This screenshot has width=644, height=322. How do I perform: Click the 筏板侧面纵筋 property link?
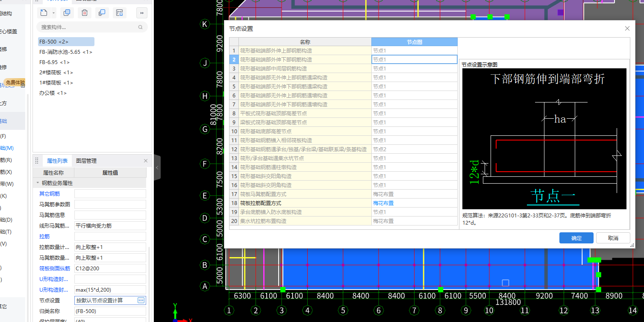[55, 268]
